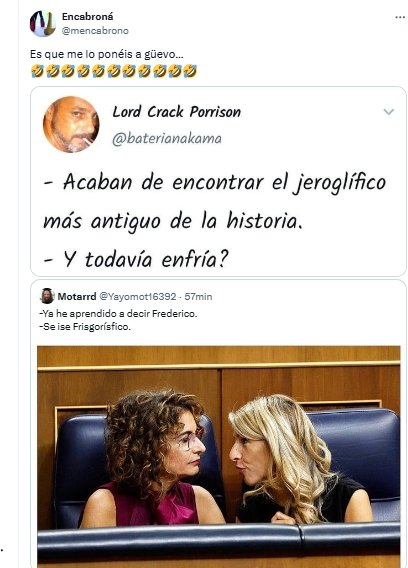
Task: Click Motarrd's small avatar
Action: pyautogui.click(x=47, y=296)
